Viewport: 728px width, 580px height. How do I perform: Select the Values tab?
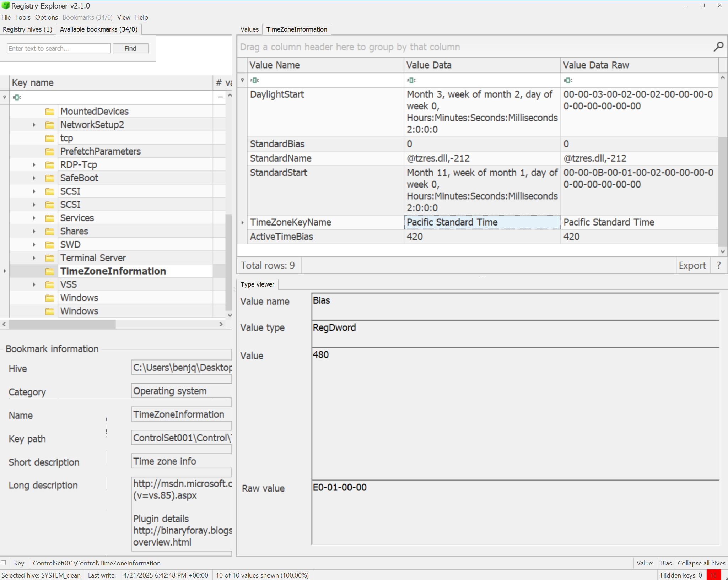(249, 29)
